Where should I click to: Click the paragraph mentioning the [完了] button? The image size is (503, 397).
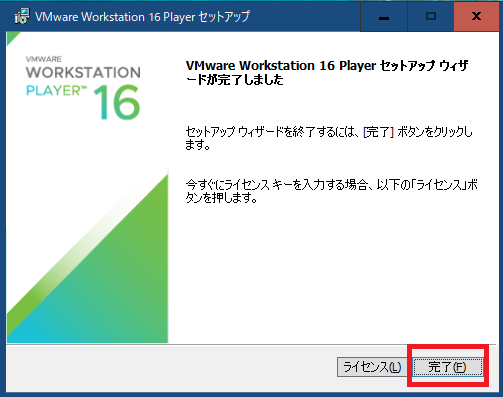click(329, 138)
